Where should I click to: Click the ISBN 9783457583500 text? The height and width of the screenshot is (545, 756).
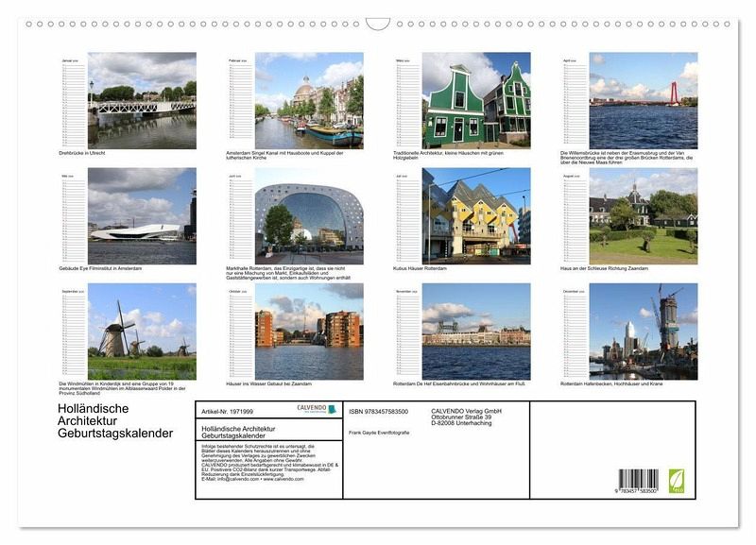[378, 412]
